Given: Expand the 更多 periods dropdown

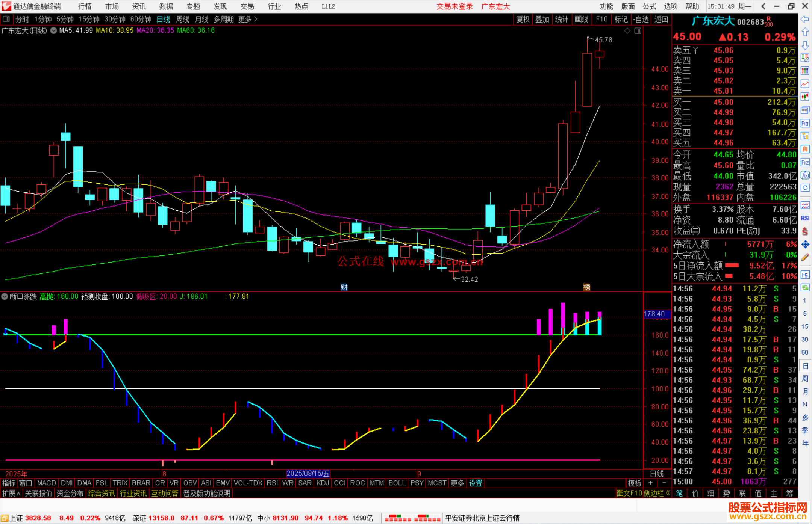Looking at the screenshot, I should [x=248, y=19].
